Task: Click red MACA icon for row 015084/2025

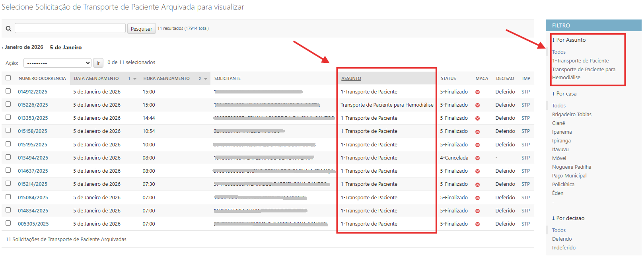Action: point(477,198)
